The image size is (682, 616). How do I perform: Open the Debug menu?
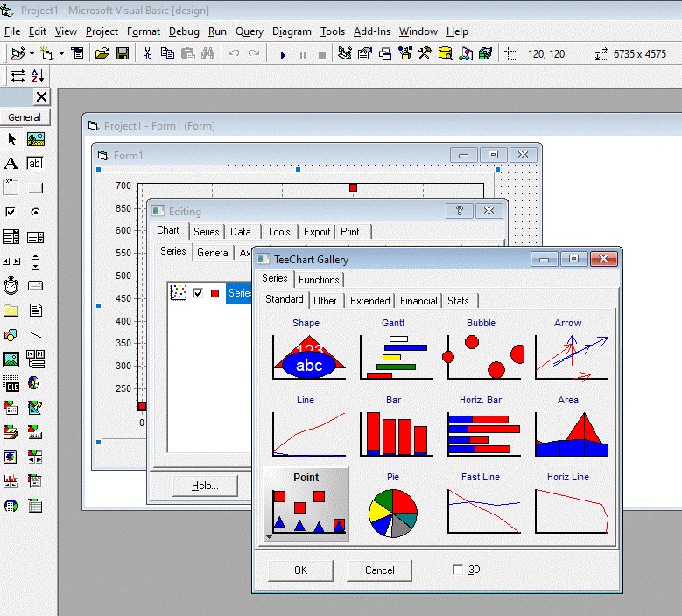tap(184, 31)
